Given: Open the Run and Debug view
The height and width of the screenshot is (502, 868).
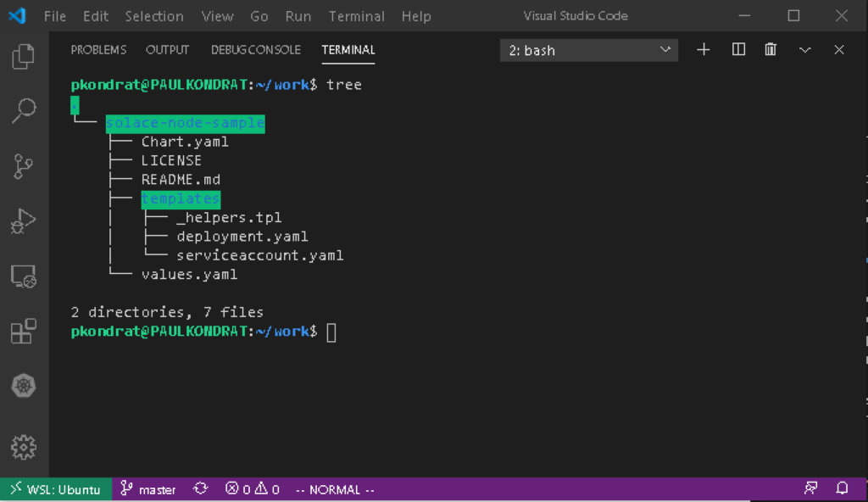Looking at the screenshot, I should pos(24,222).
